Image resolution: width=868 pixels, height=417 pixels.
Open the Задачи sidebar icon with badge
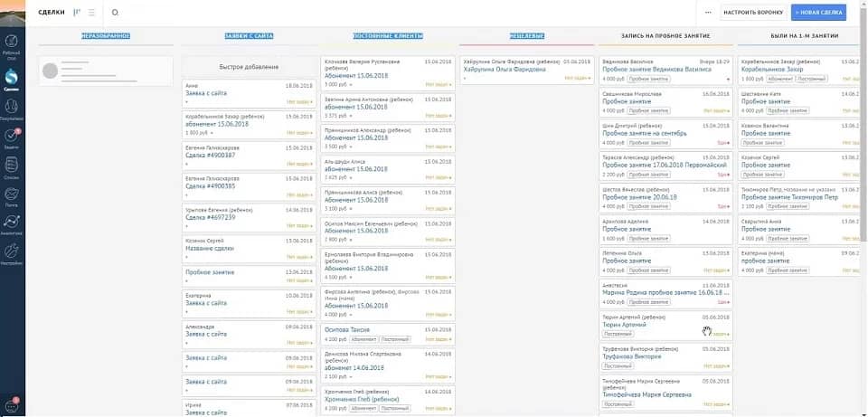[x=12, y=138]
